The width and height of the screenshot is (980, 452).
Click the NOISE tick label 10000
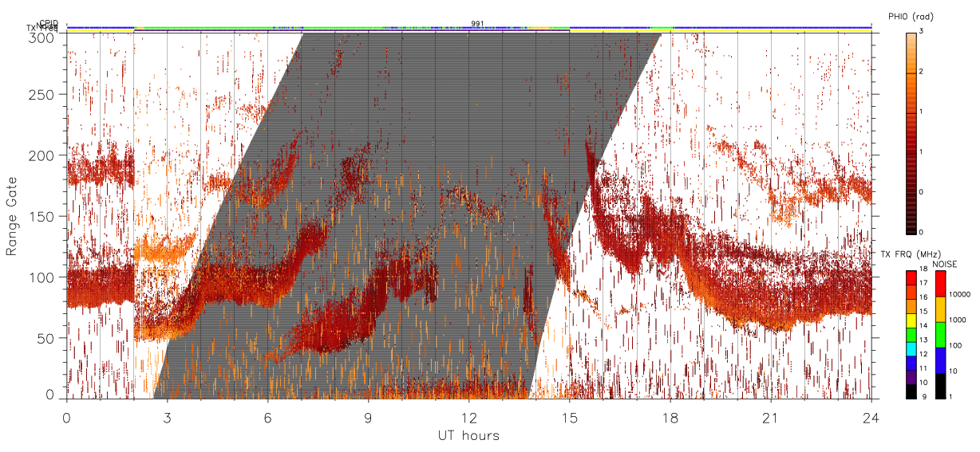pyautogui.click(x=959, y=294)
